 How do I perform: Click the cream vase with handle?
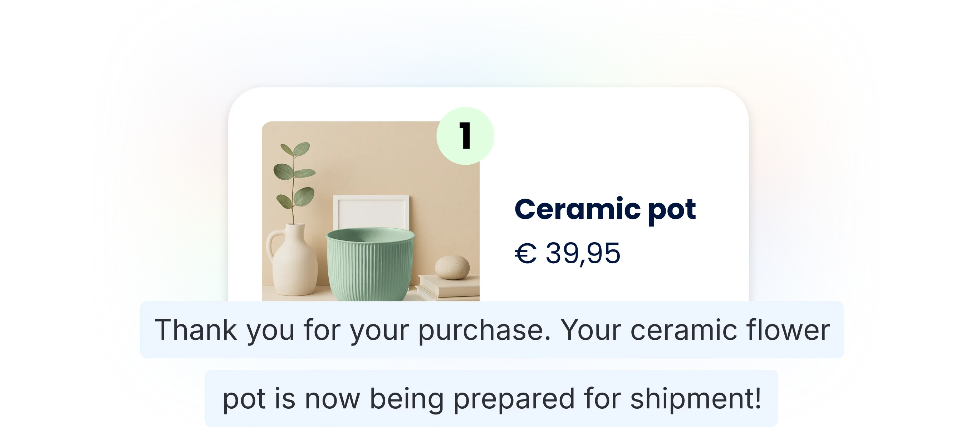[293, 262]
